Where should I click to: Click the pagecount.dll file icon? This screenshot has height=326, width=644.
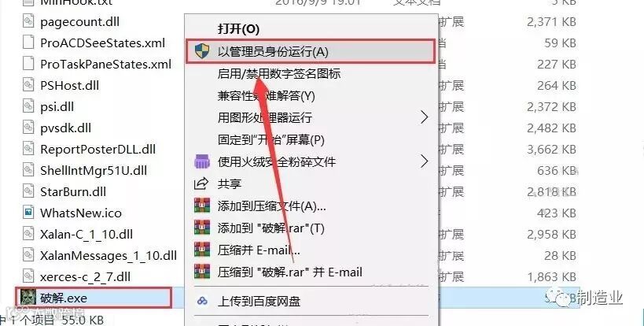(28, 21)
